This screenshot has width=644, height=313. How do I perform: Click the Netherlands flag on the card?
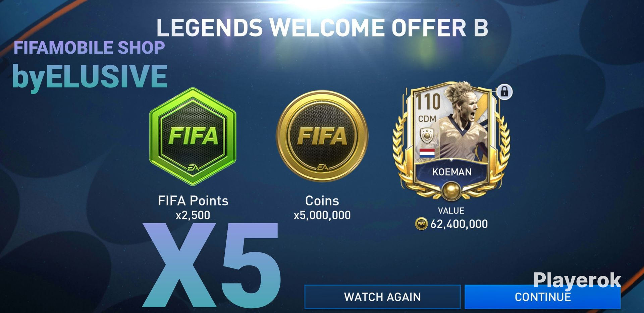pyautogui.click(x=427, y=153)
